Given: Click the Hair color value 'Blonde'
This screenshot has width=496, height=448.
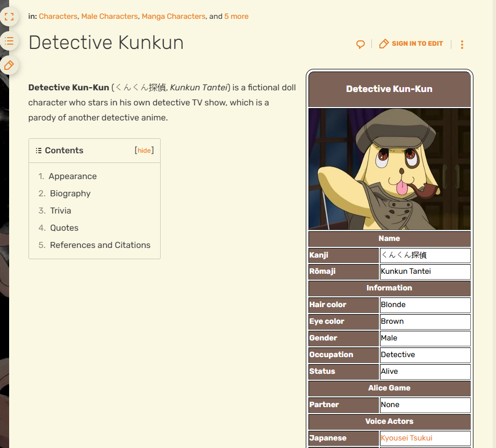Looking at the screenshot, I should point(393,304).
